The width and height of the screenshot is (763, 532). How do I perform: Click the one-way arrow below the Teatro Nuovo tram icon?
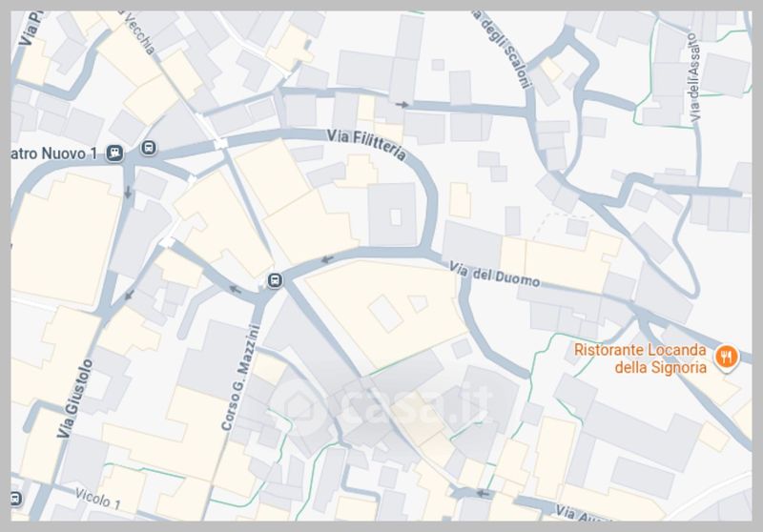click(128, 192)
